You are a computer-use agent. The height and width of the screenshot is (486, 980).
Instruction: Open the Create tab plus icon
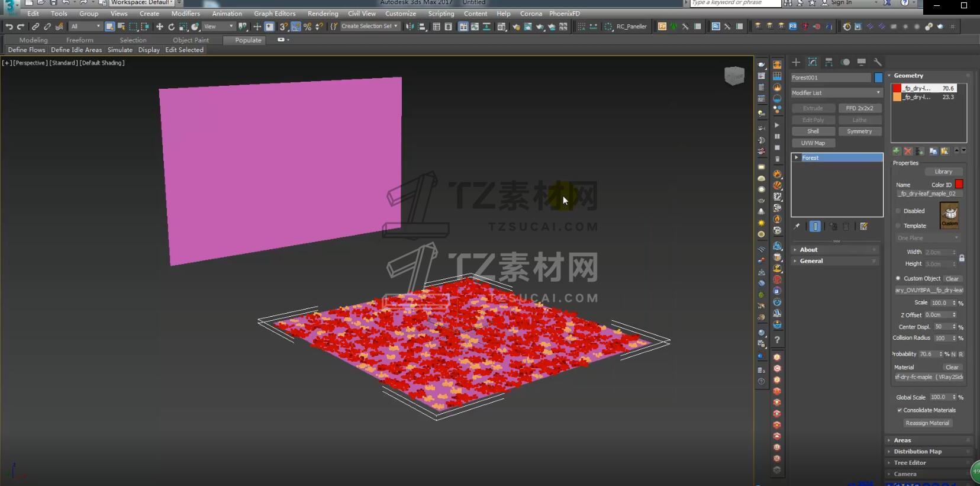pyautogui.click(x=796, y=62)
